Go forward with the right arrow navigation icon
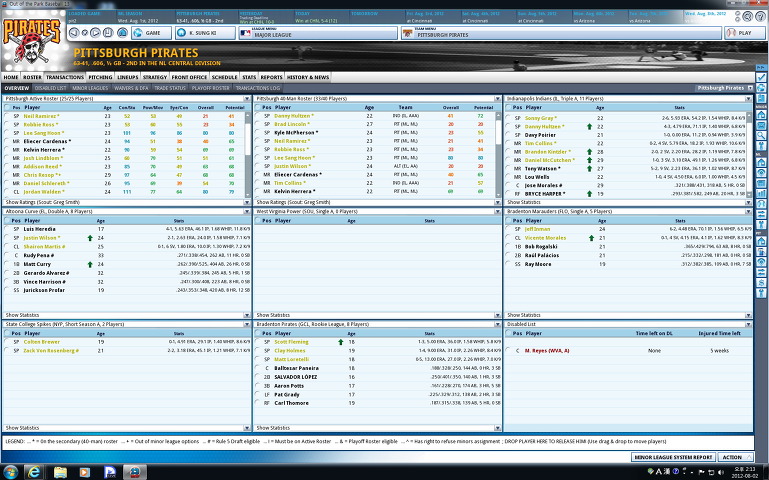 (96, 33)
